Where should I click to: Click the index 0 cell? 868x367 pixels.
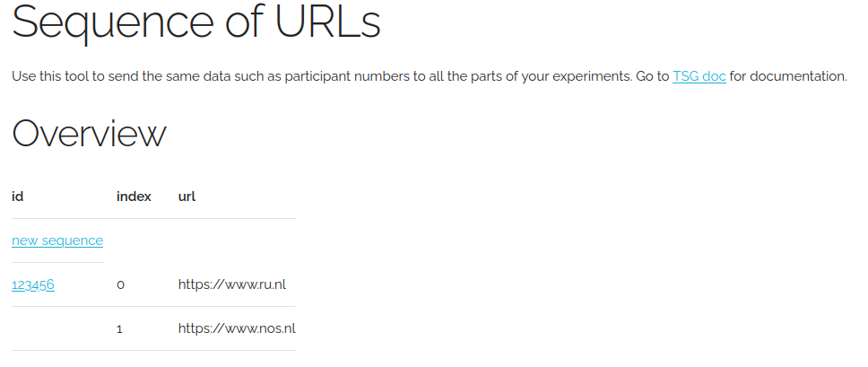[x=121, y=284]
